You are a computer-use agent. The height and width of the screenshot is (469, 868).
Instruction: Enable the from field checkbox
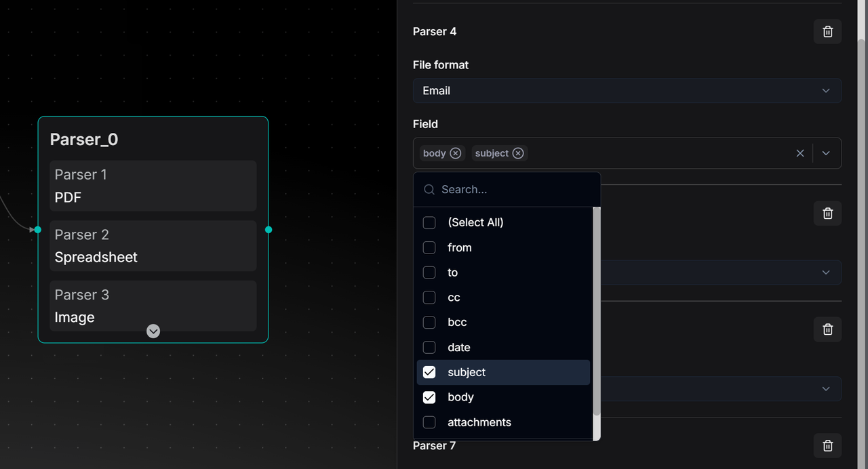[429, 247]
